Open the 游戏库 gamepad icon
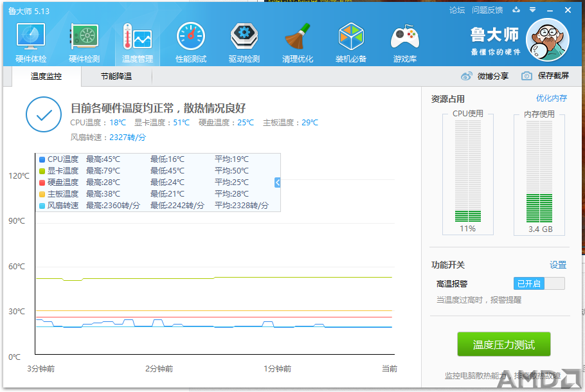The width and height of the screenshot is (585, 392). point(405,42)
